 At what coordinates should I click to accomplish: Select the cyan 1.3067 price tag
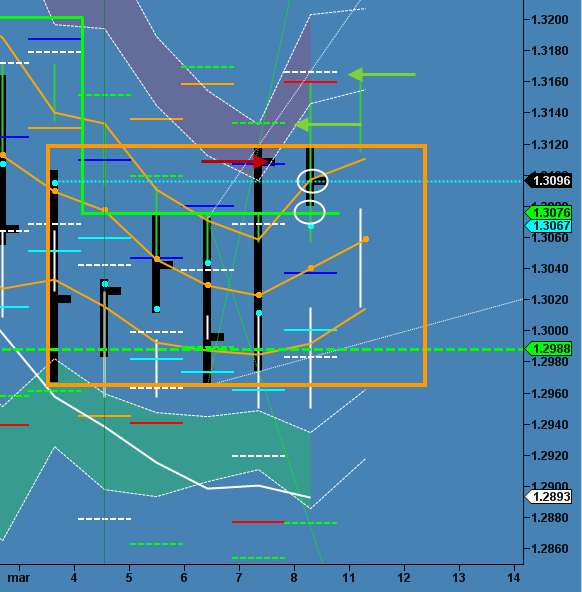tap(548, 226)
